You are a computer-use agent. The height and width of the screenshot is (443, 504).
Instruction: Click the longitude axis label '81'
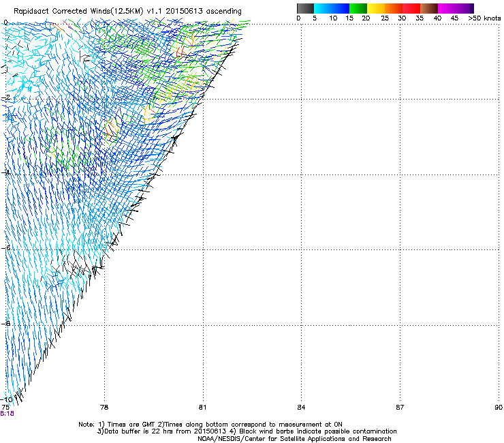(202, 408)
